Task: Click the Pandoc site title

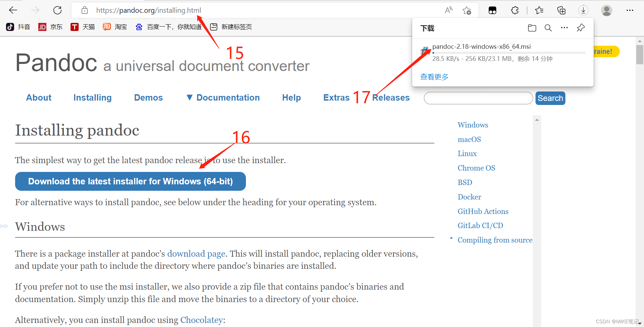Action: [56, 63]
